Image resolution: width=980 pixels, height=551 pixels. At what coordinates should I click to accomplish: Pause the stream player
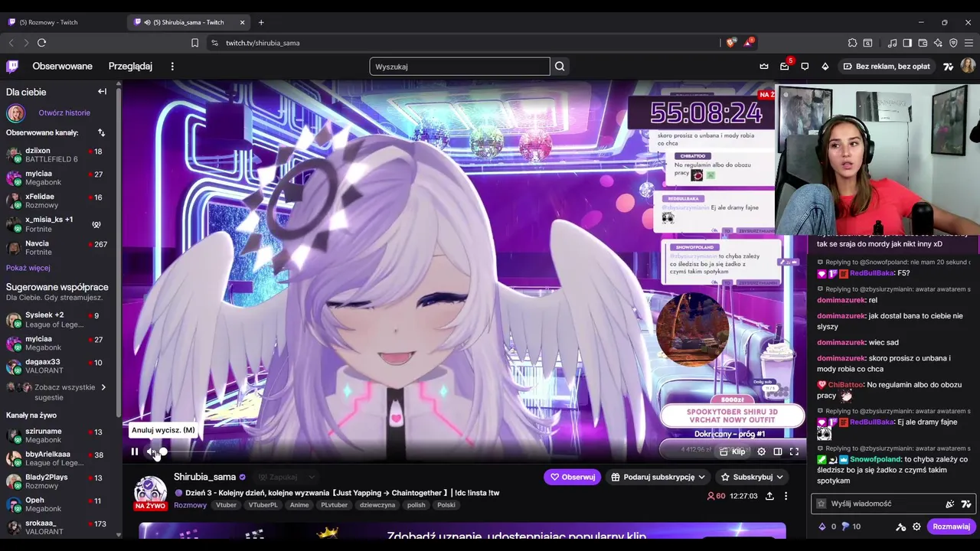(x=135, y=452)
